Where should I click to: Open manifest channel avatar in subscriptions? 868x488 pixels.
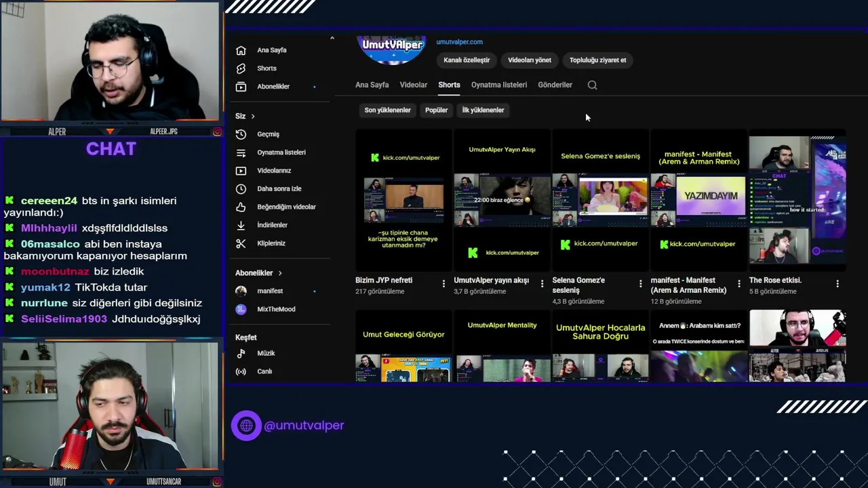point(241,291)
